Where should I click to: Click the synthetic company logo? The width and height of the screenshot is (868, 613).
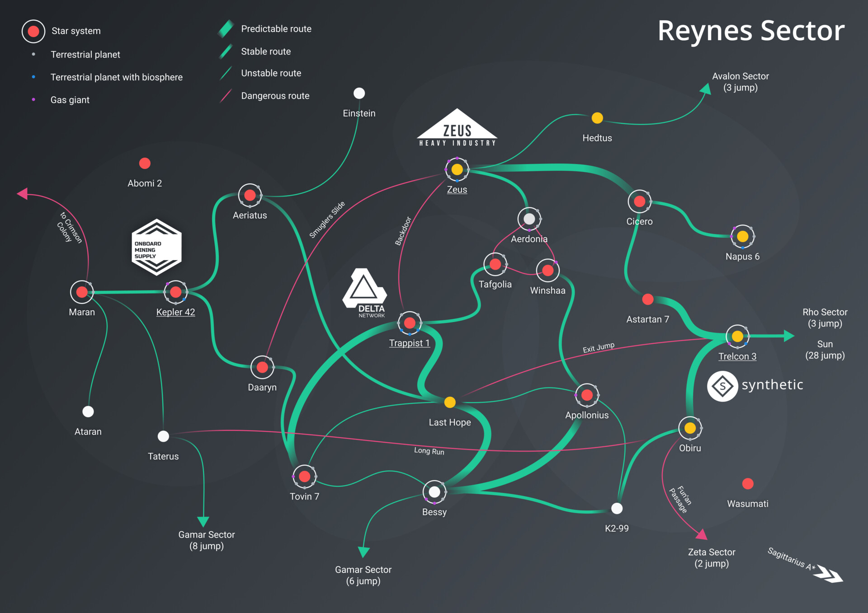pos(722,385)
